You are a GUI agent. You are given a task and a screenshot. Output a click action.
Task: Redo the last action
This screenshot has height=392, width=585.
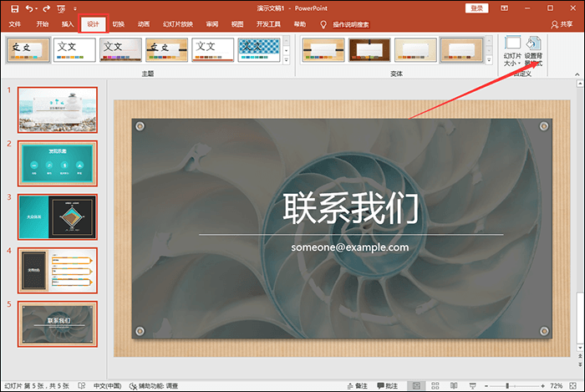coord(47,8)
